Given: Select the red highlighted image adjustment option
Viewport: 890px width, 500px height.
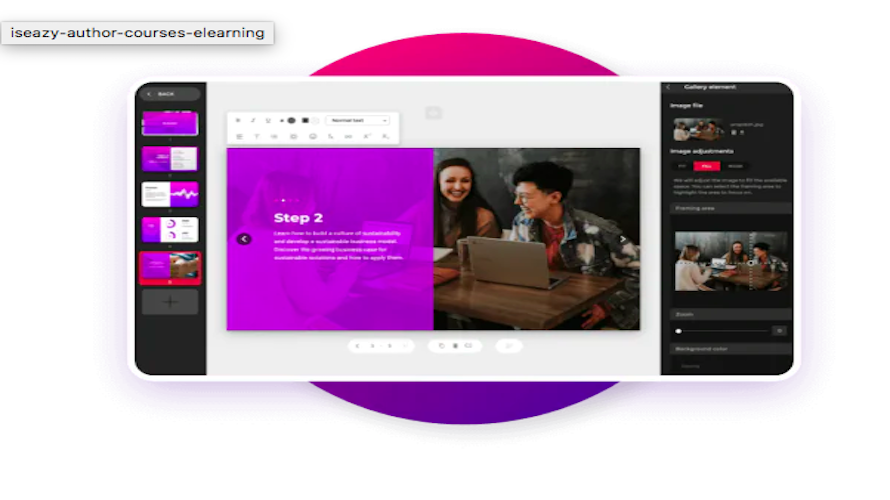Looking at the screenshot, I should [707, 166].
